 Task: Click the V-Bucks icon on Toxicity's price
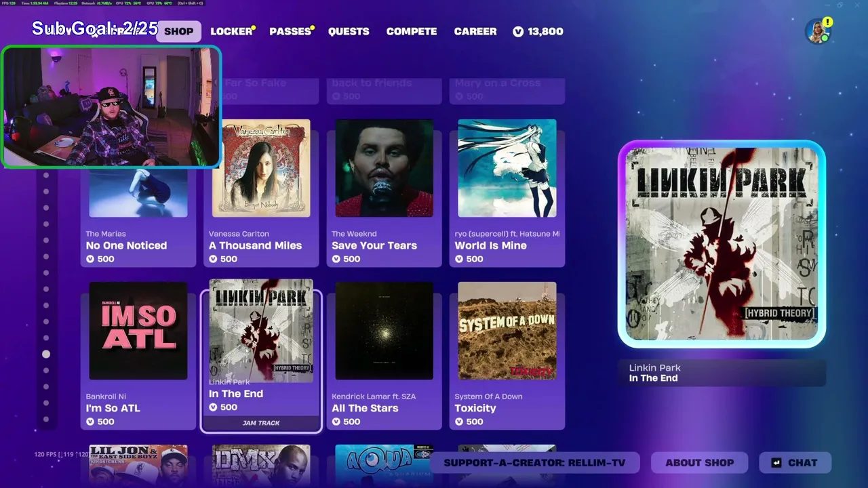click(459, 422)
